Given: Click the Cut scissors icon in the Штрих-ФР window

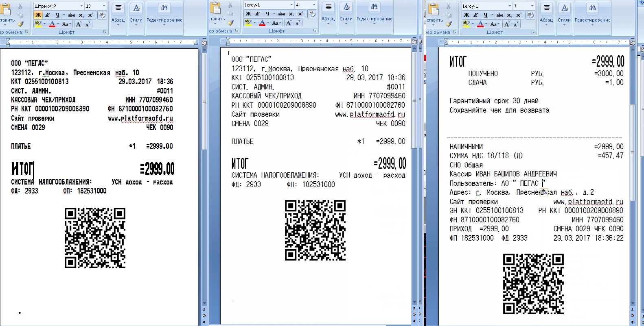Looking at the screenshot, I should 21,7.
